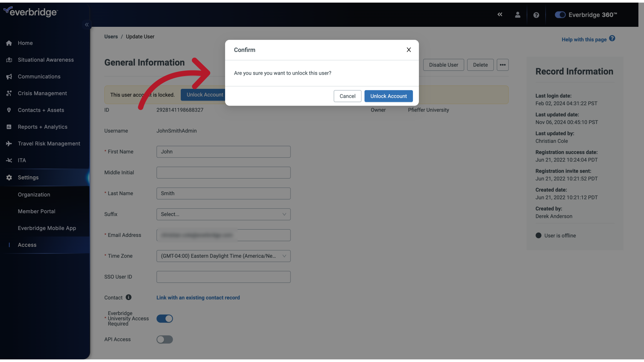Click the Cancel button in dialog

click(x=347, y=96)
